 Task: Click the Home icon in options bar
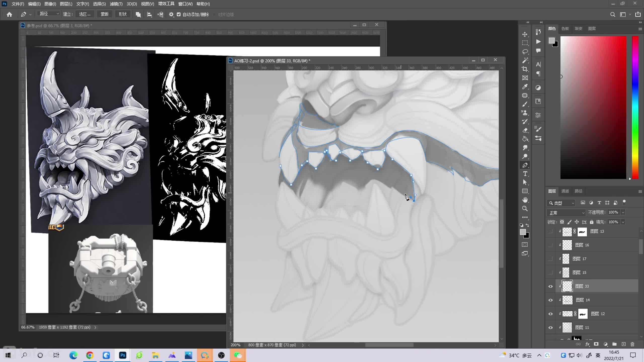click(9, 15)
